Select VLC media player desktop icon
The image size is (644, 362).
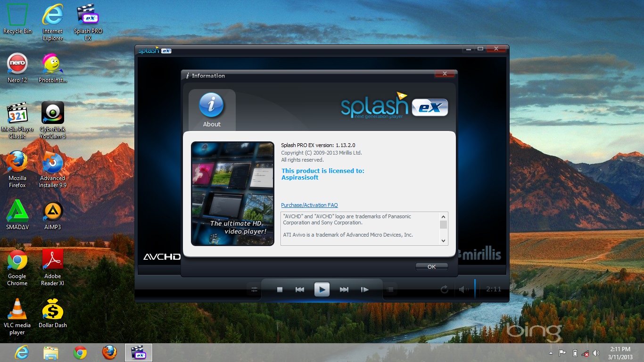coord(17,316)
